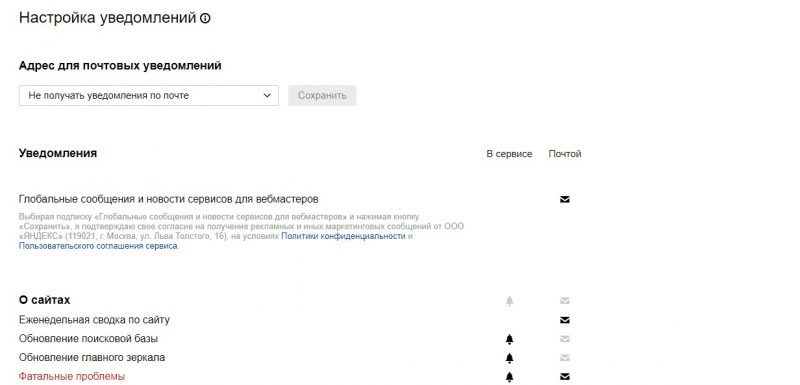Click the Еженедельная сводка по сайту label
This screenshot has height=385, width=800.
tap(94, 320)
